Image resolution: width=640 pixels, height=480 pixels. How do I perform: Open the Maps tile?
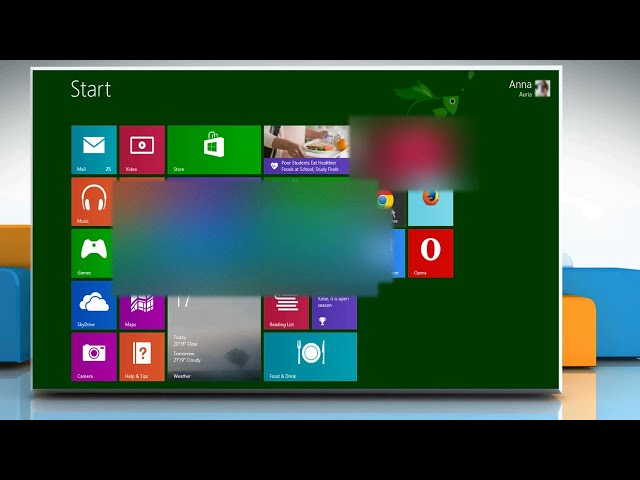(142, 313)
